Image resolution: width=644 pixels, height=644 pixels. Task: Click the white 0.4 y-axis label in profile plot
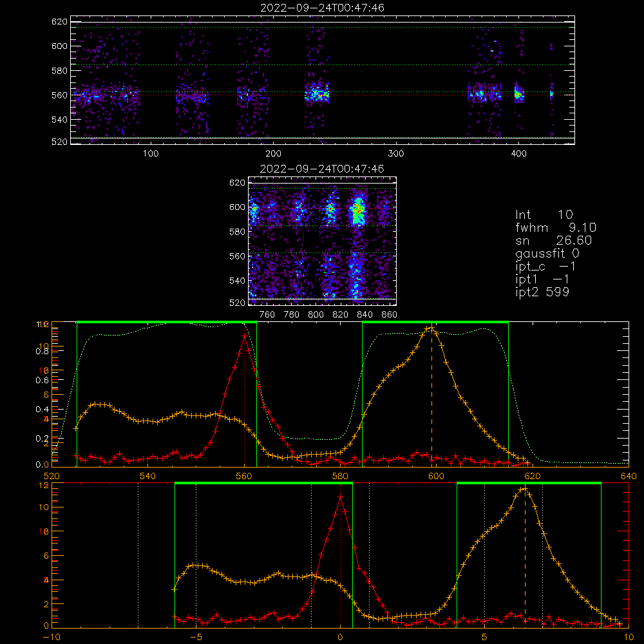43,410
